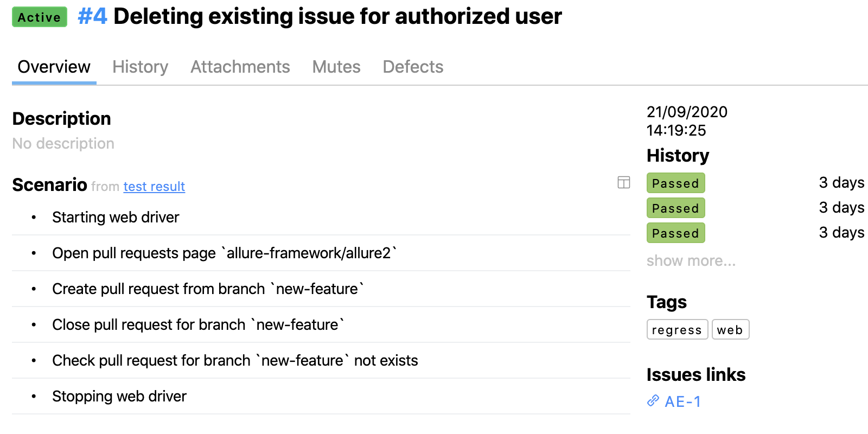
Task: Select the Close pull request step
Action: [x=198, y=325]
